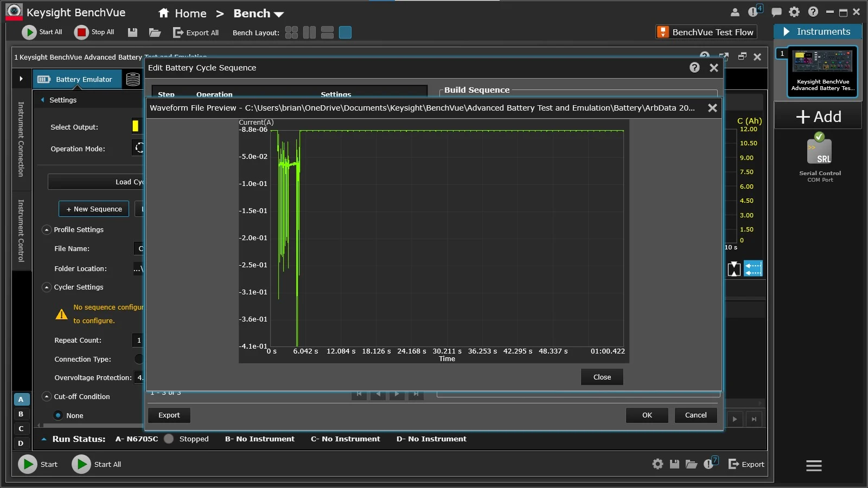
Task: Open the bottom bar settings gear icon
Action: click(658, 464)
